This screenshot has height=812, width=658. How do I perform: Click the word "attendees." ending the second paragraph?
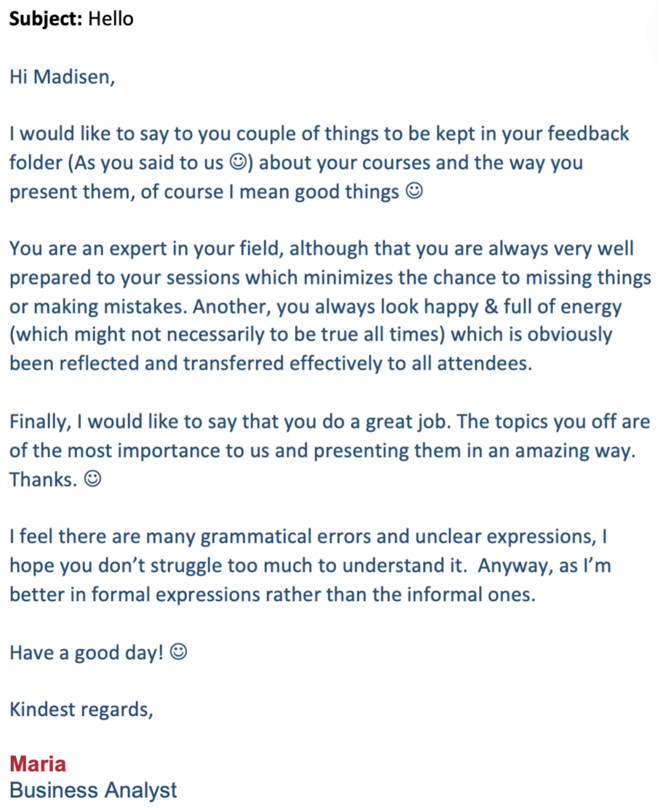point(485,364)
